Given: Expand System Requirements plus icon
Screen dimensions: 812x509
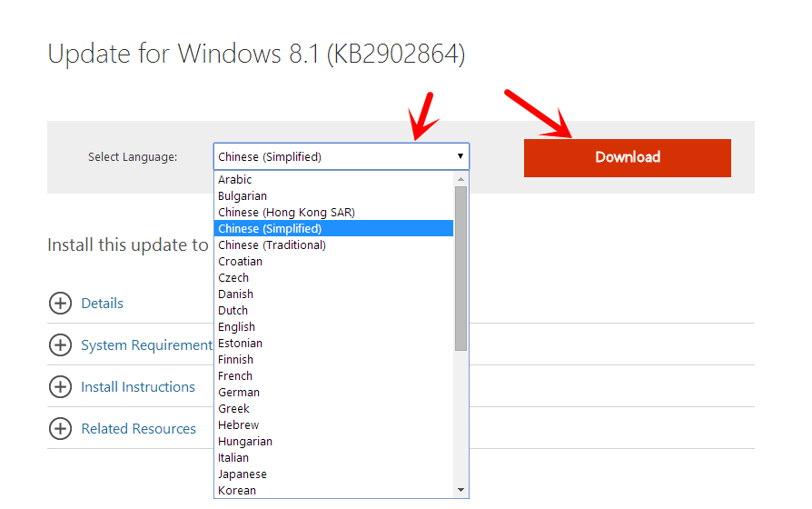Looking at the screenshot, I should tap(60, 344).
